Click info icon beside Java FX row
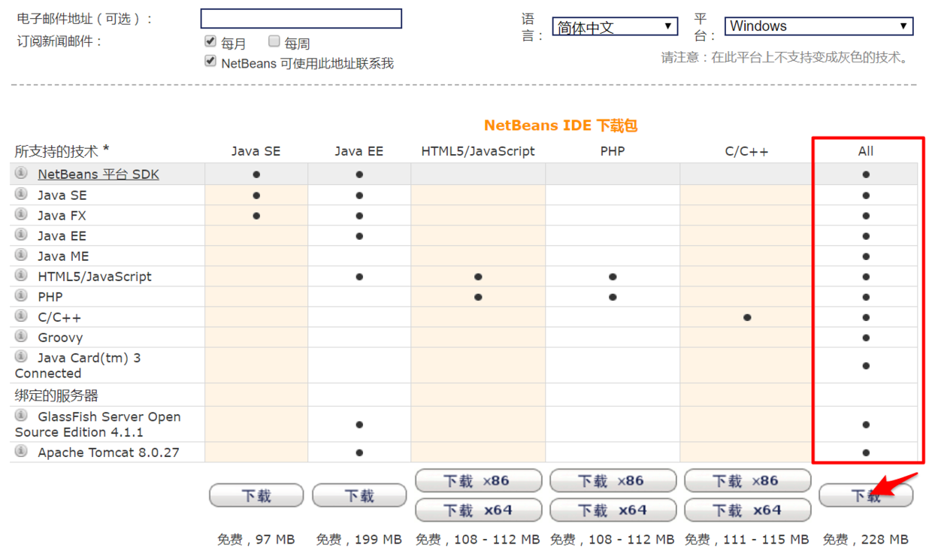 (x=21, y=214)
